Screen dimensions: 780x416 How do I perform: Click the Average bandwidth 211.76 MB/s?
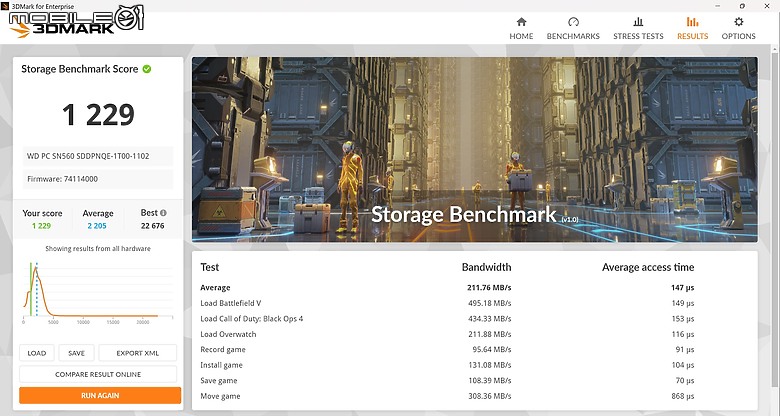(489, 288)
